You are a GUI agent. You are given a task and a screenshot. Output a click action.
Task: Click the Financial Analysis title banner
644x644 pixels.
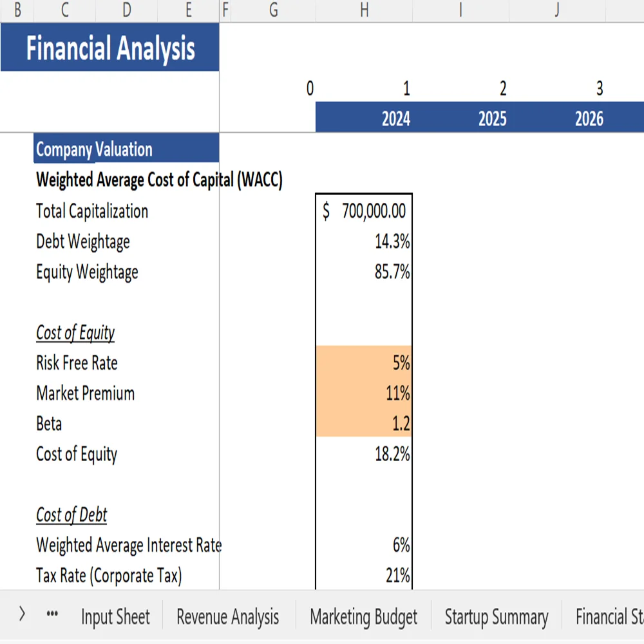click(109, 47)
